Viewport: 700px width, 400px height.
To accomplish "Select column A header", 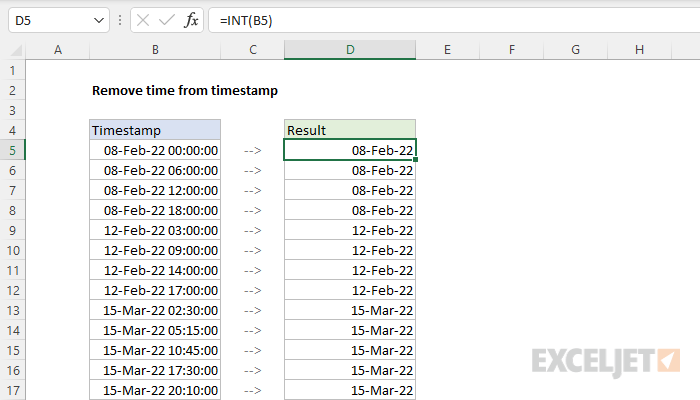I will pos(58,50).
